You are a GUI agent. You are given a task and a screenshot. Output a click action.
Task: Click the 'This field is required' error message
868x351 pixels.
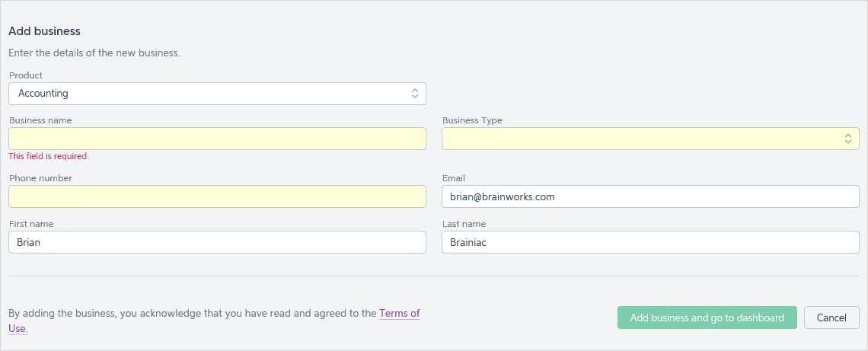pos(49,156)
